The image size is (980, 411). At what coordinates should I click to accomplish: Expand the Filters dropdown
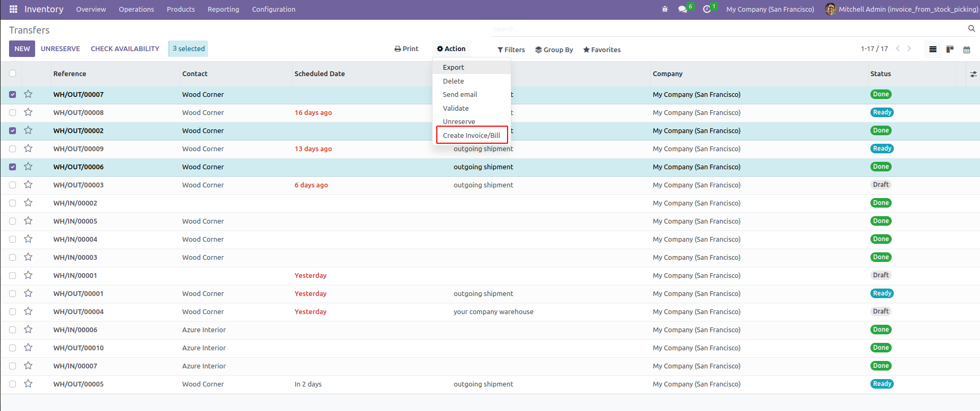(x=511, y=50)
